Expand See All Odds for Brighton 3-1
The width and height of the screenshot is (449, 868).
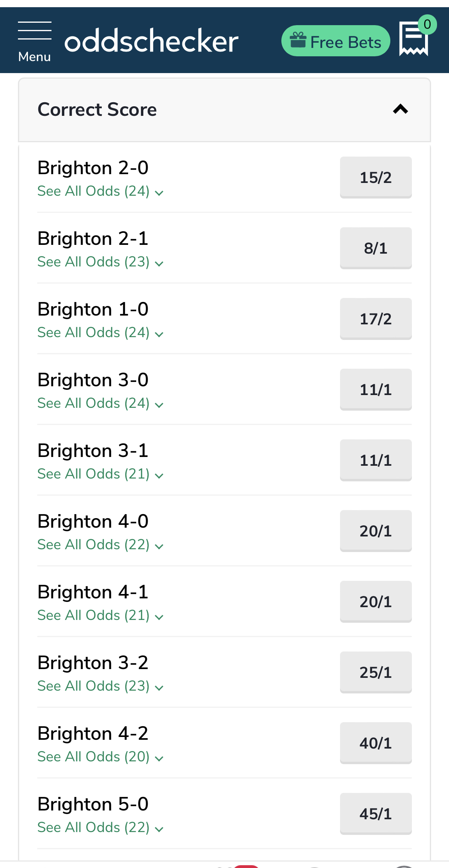pyautogui.click(x=101, y=474)
